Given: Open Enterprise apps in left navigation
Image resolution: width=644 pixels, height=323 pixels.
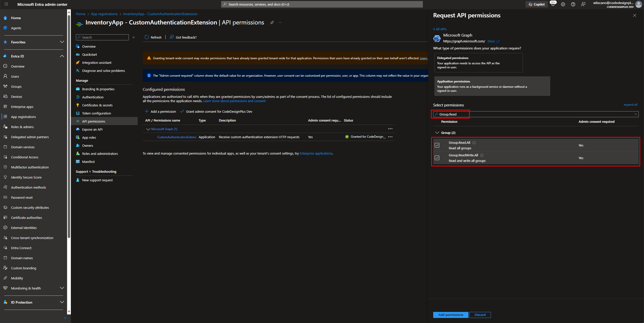Looking at the screenshot, I should click(22, 107).
